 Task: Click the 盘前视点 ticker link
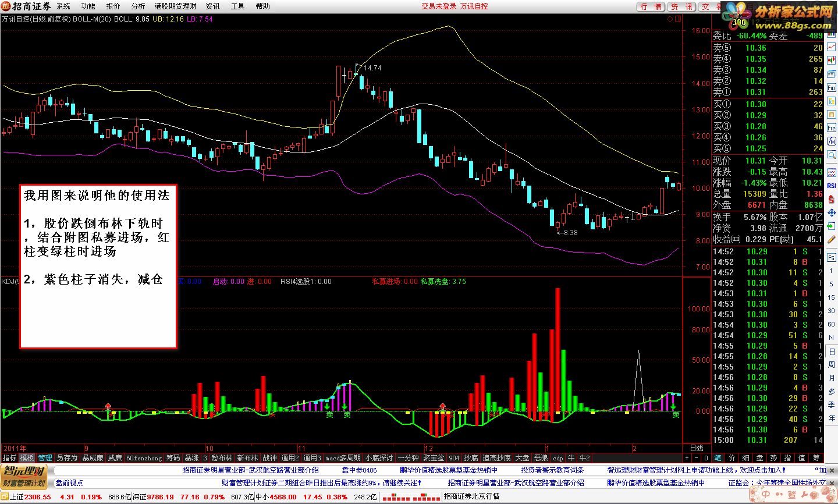(x=69, y=482)
